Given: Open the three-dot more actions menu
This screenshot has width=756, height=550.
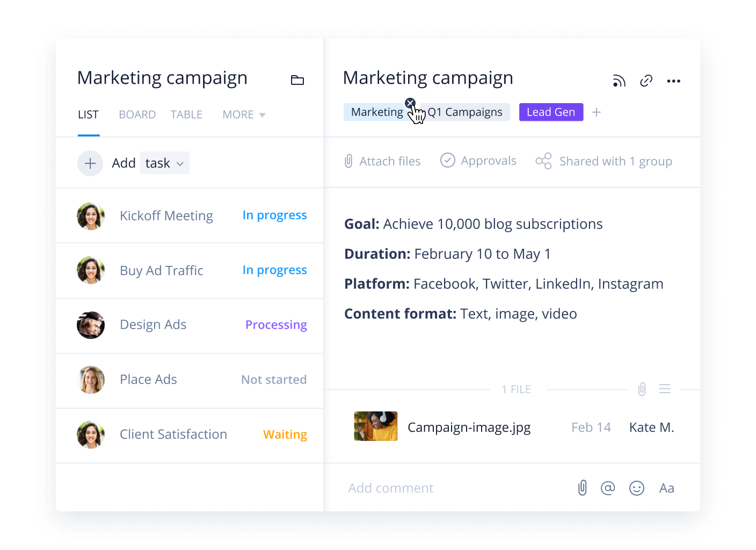Looking at the screenshot, I should coord(673,81).
